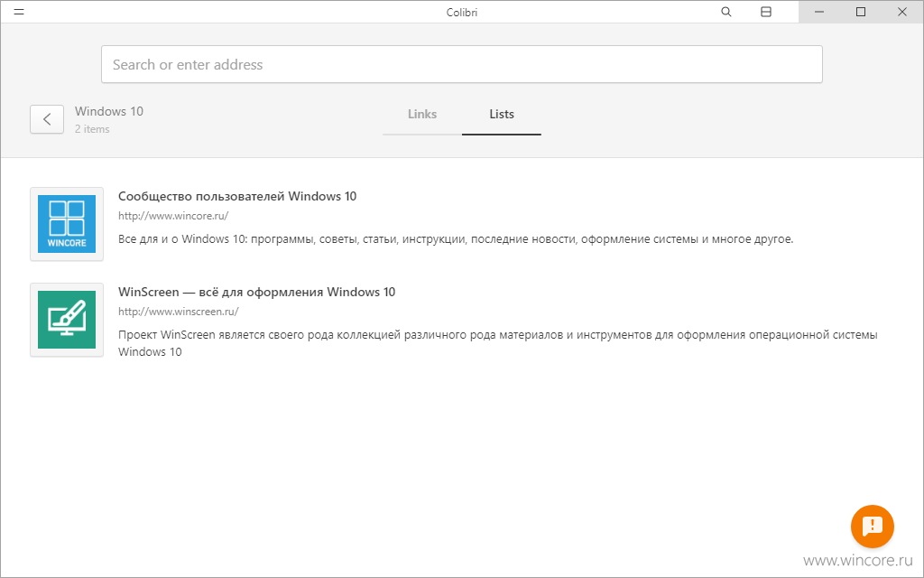Viewport: 924px width, 578px height.
Task: Click the 'Colibri' window title
Action: [x=462, y=13]
